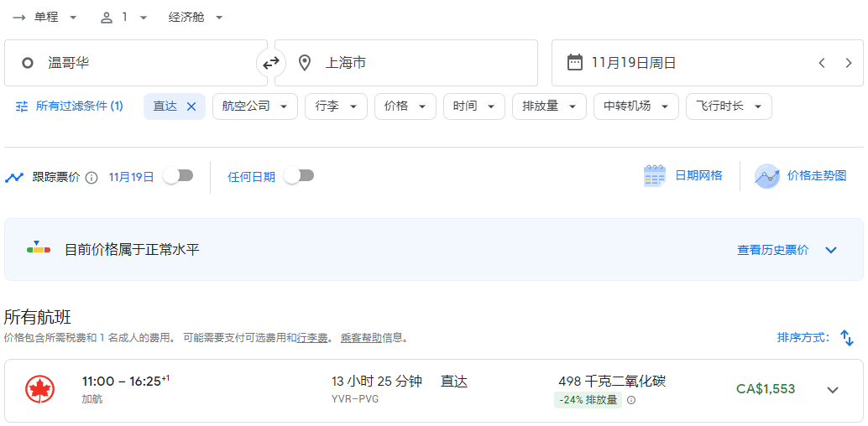
Task: Click the 温哥华 origin input field
Action: tap(136, 63)
